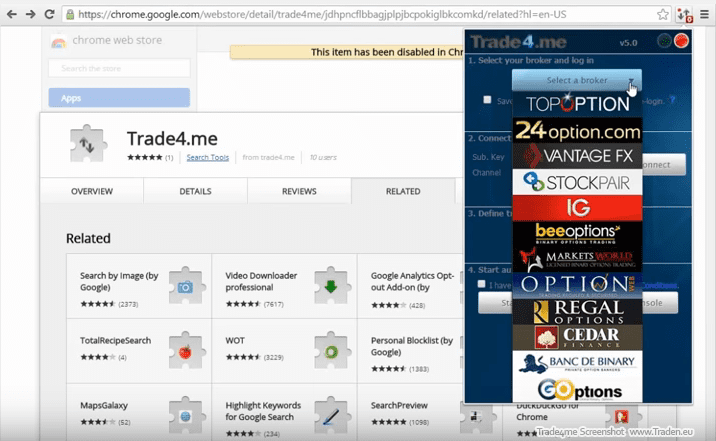The image size is (716, 441).
Task: Click the dark green circle icon in Trade4.me header
Action: click(x=664, y=41)
